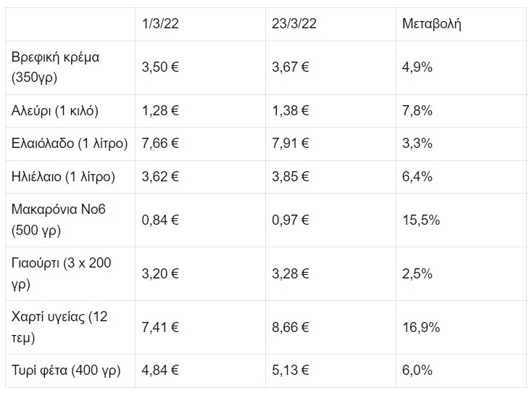Image resolution: width=532 pixels, height=393 pixels.
Task: Click the Ελαιόλαδο (1 λίτρο) cell
Action: point(70,144)
